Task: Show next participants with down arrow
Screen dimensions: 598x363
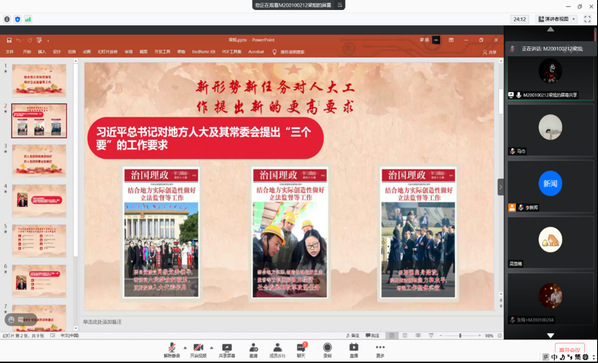Action: [550, 336]
